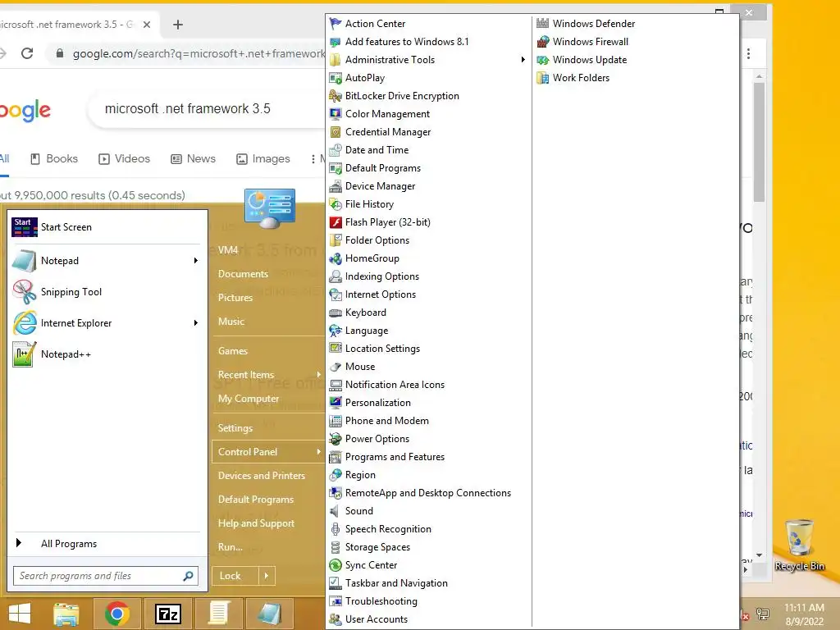840x630 pixels.
Task: Click the Windows Start button
Action: coord(20,614)
